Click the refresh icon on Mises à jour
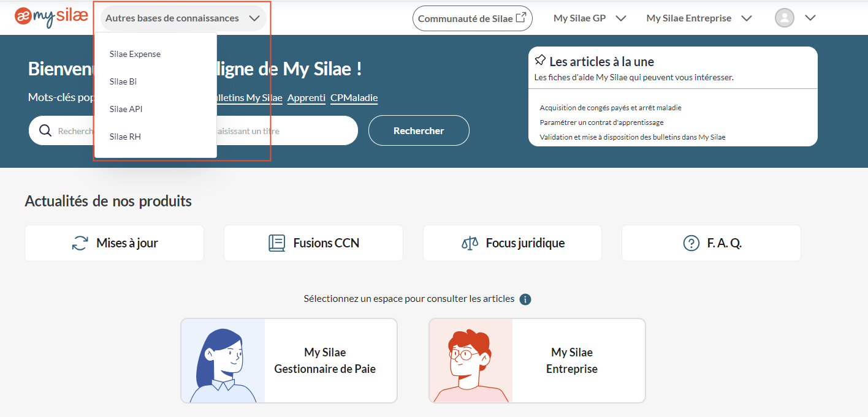 tap(78, 242)
